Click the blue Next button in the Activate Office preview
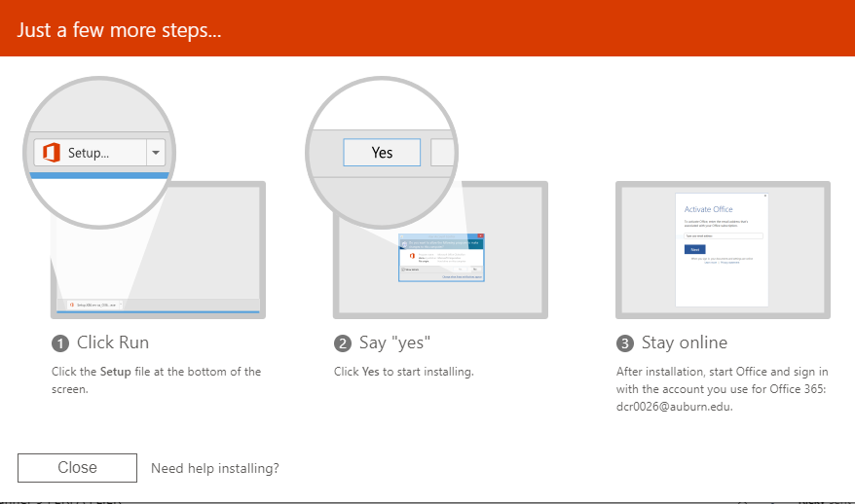The height and width of the screenshot is (504, 855). pos(694,249)
